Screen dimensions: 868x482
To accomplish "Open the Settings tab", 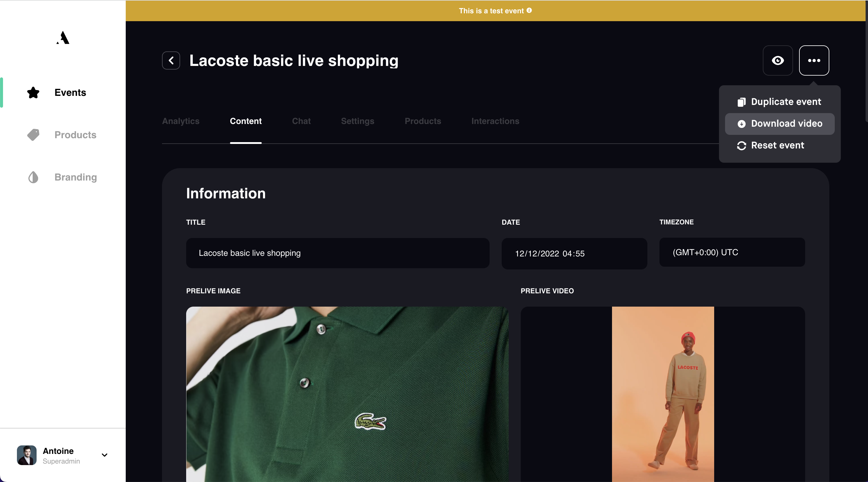I will point(358,121).
